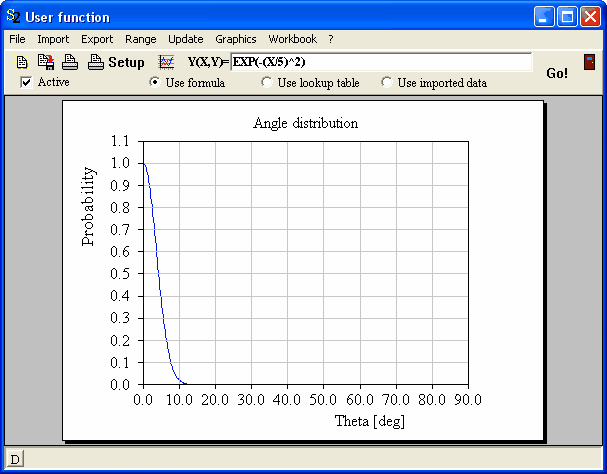
Task: Click the 1.1 y-axis tick label
Action: [120, 141]
